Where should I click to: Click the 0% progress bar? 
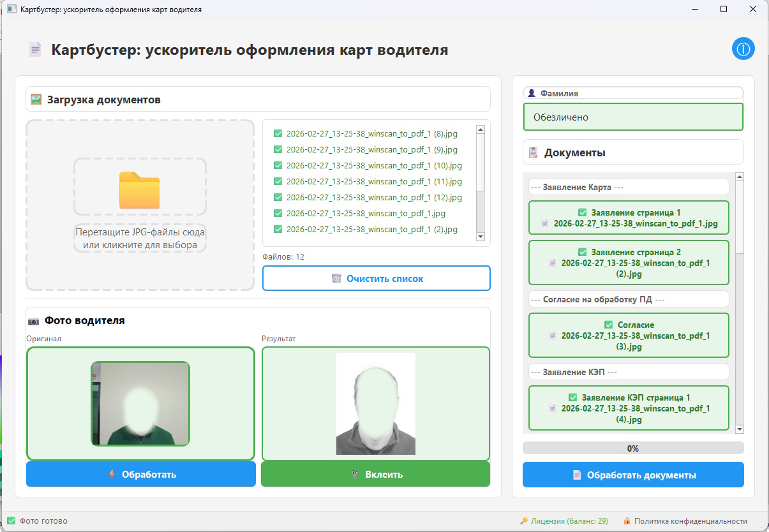633,448
